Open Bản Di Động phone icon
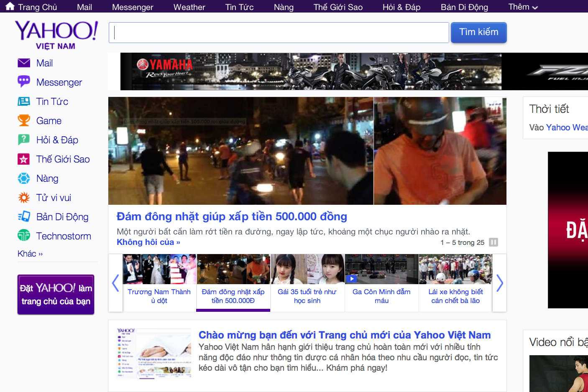Image resolution: width=588 pixels, height=392 pixels. click(x=24, y=216)
